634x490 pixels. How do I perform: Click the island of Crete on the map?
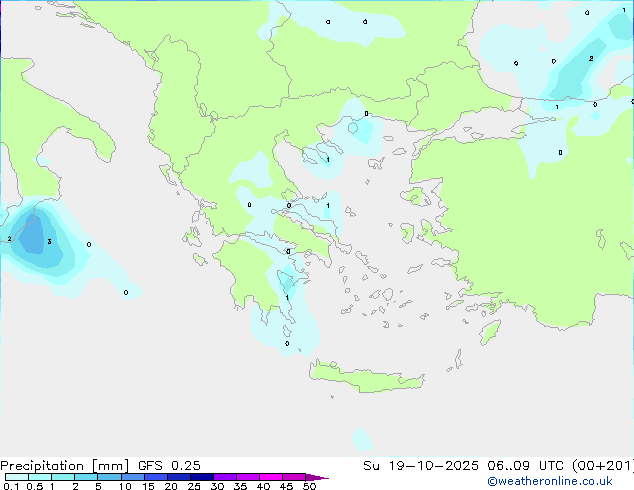point(366,377)
